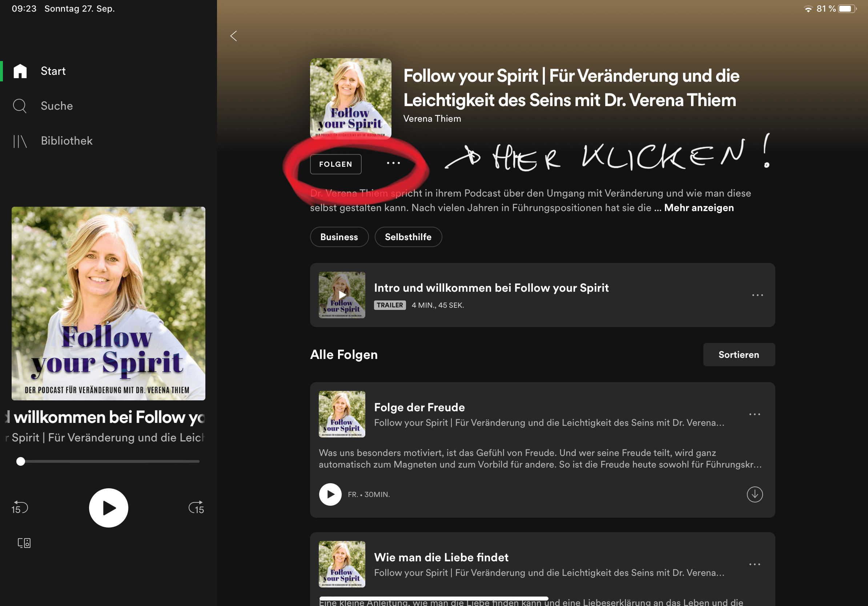Click the TRAILER badge
This screenshot has height=606, width=868.
click(390, 305)
